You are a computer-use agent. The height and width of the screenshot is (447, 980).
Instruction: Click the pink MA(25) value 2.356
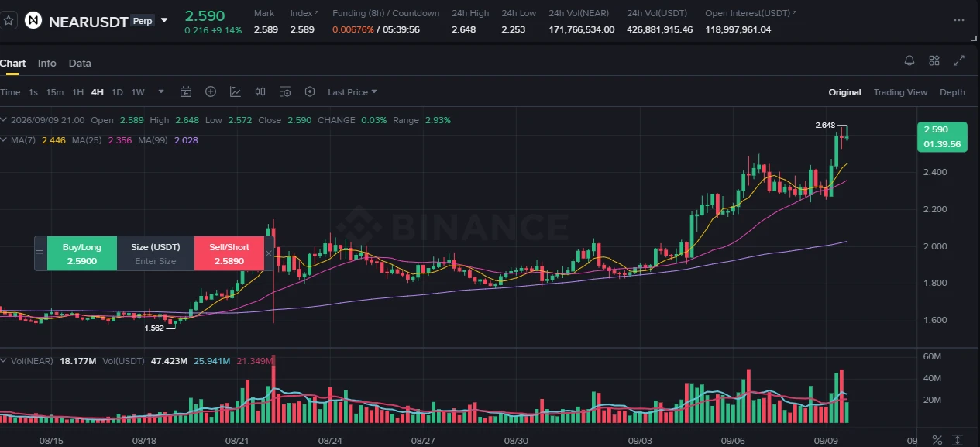119,140
